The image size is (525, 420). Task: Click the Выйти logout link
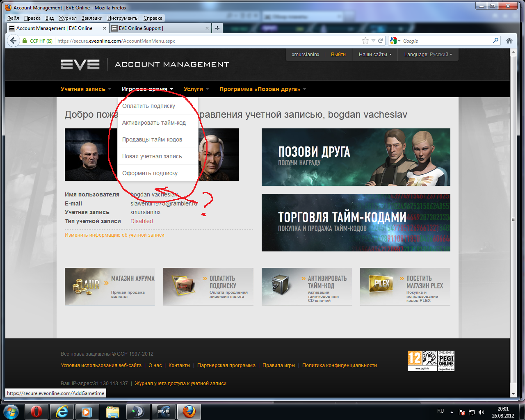coord(338,55)
